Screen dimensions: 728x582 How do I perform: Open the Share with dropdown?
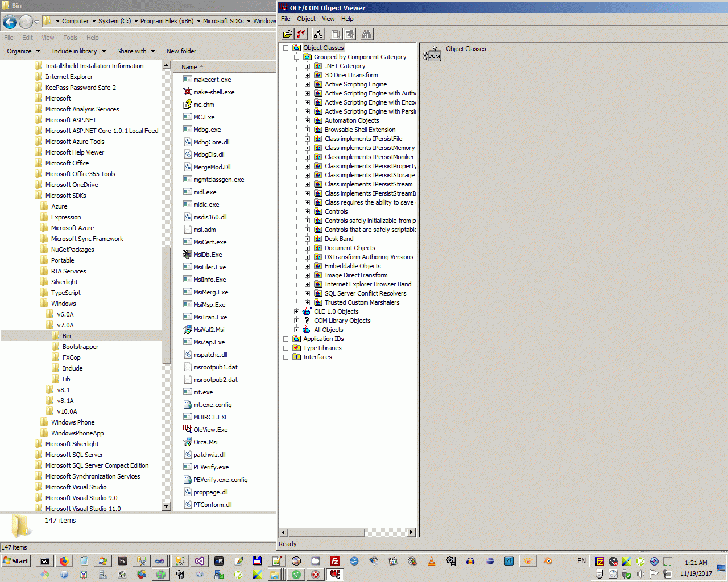point(136,51)
